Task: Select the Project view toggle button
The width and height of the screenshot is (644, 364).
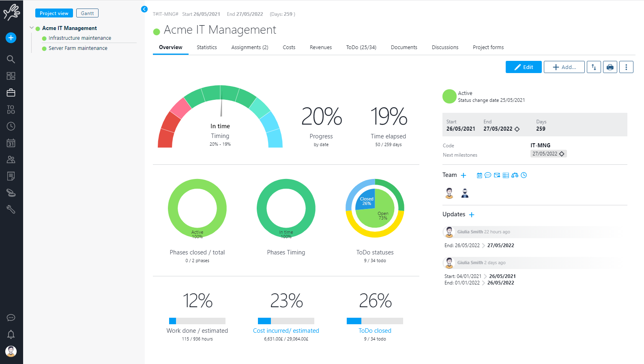Action: [54, 13]
